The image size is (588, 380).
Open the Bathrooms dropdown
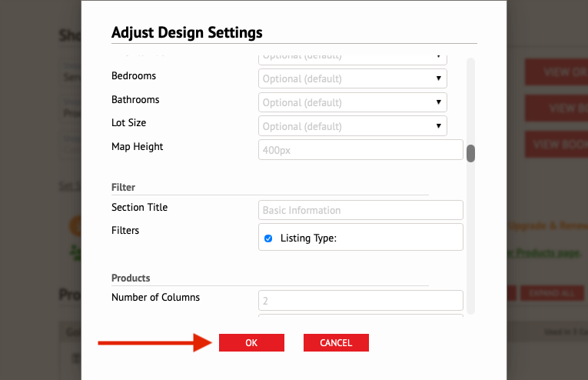click(353, 102)
